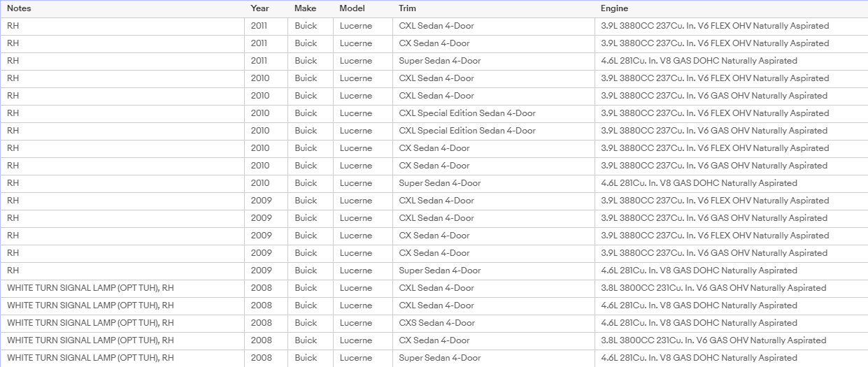Viewport: 868px width, 367px height.
Task: Click the last WHITE TURN SIGNAL LAMP note
Action: click(x=90, y=358)
